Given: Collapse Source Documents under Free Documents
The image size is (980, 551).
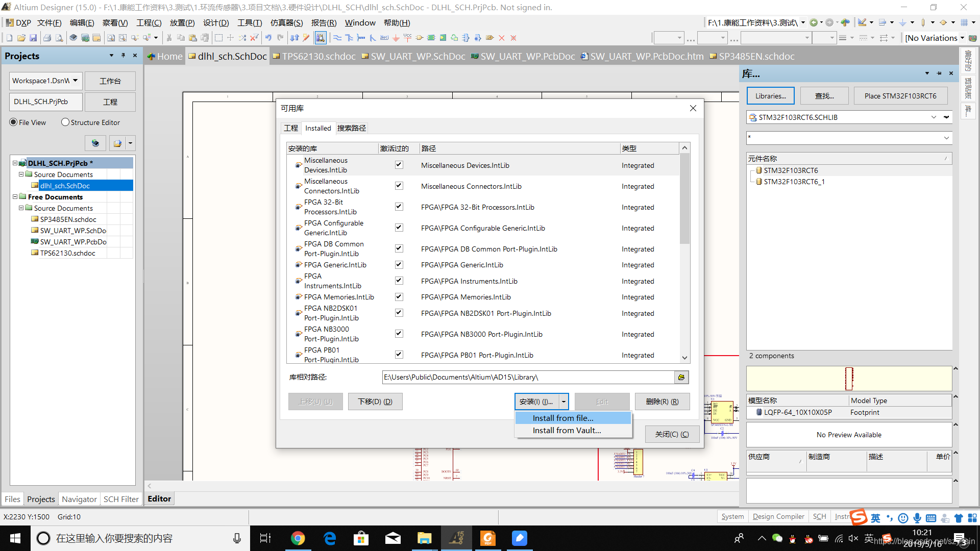Looking at the screenshot, I should click(x=21, y=208).
